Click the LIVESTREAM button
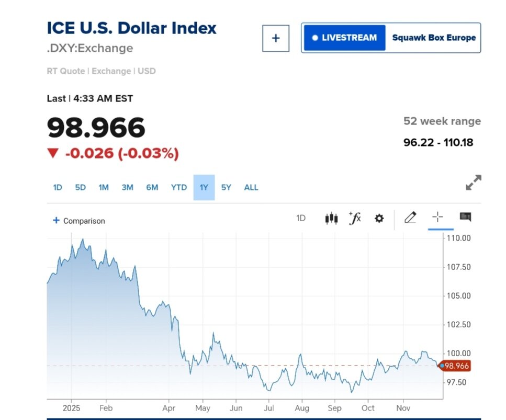Screen dimensions: 506x420 click(x=344, y=38)
